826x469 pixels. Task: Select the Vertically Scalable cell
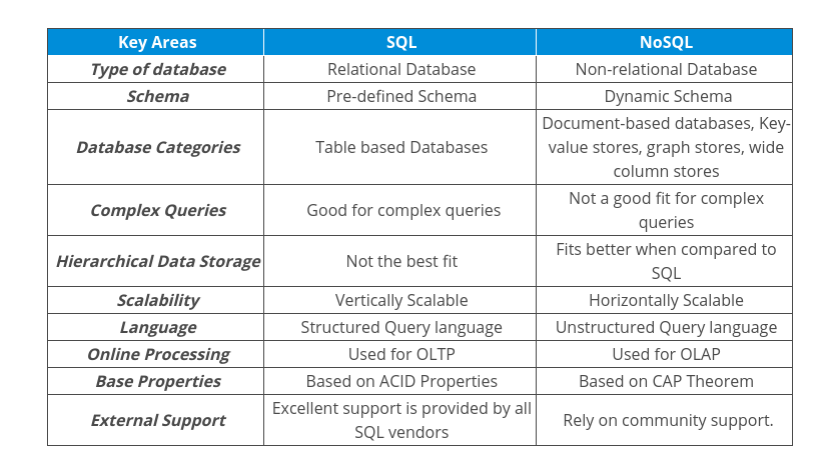pos(400,300)
